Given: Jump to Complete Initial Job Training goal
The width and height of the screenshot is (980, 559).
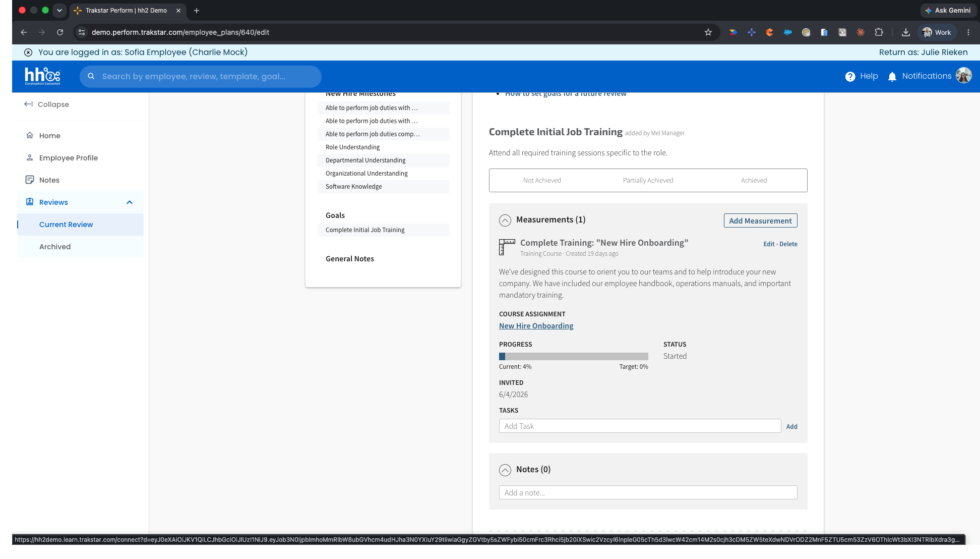Looking at the screenshot, I should coord(383,230).
